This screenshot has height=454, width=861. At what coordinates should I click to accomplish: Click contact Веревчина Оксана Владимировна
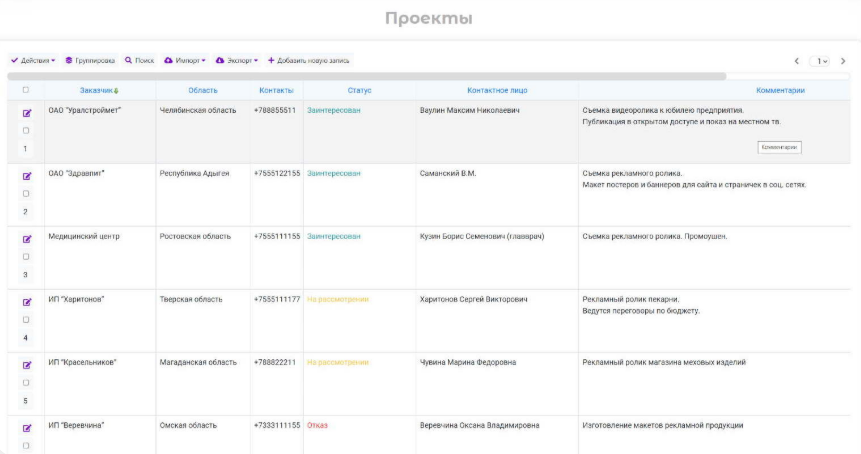[479, 425]
